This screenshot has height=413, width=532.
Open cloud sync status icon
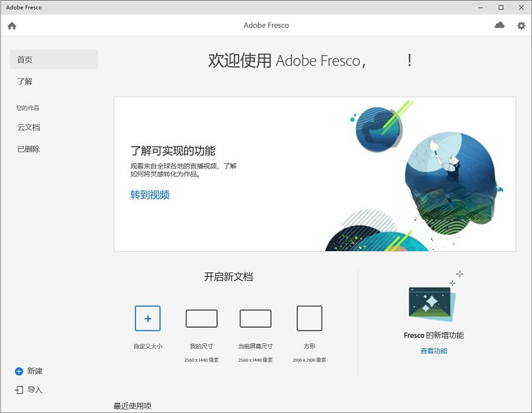[x=499, y=25]
